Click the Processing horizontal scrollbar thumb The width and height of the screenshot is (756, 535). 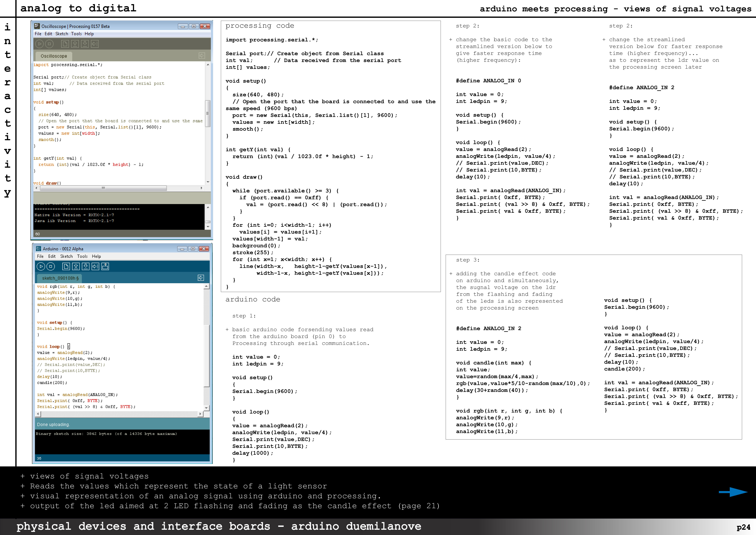coord(103,188)
